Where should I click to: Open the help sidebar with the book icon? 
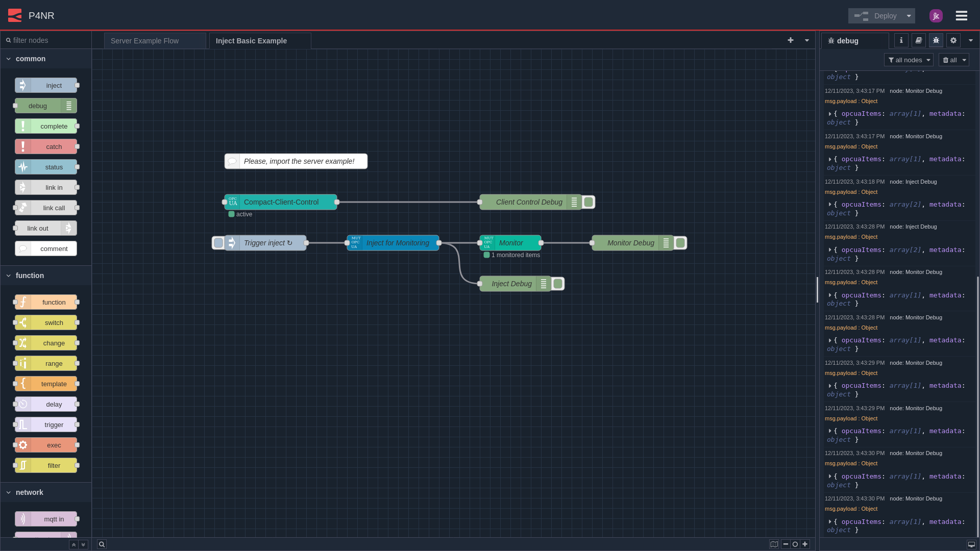pos(918,40)
